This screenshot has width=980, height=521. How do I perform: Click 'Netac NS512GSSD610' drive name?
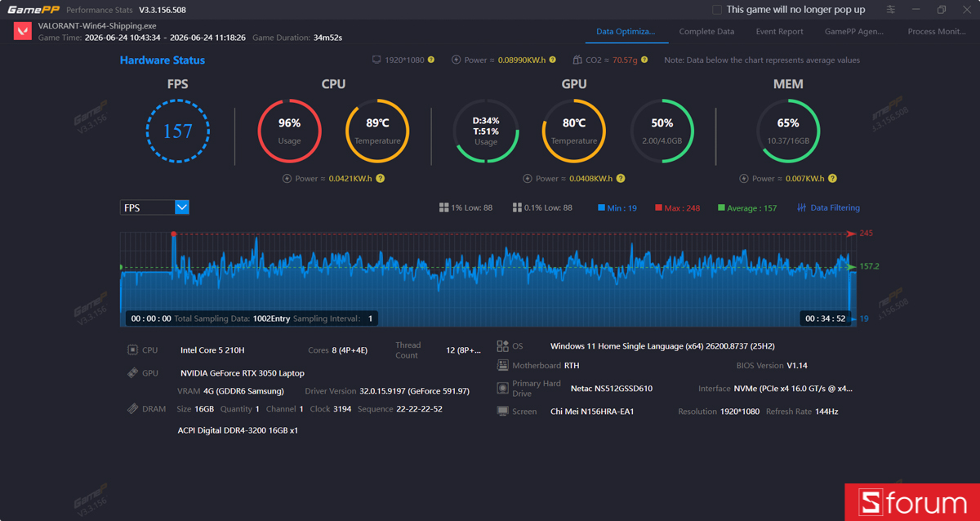(x=612, y=389)
